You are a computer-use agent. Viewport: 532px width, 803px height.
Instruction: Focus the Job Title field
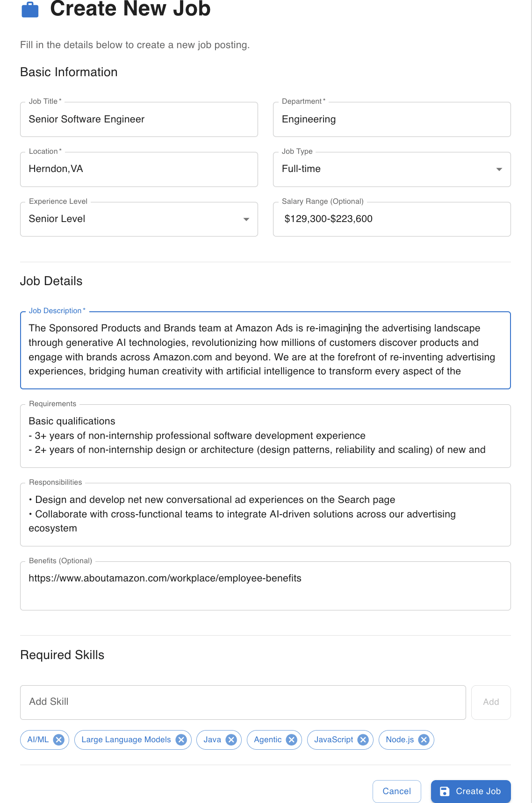click(x=139, y=119)
